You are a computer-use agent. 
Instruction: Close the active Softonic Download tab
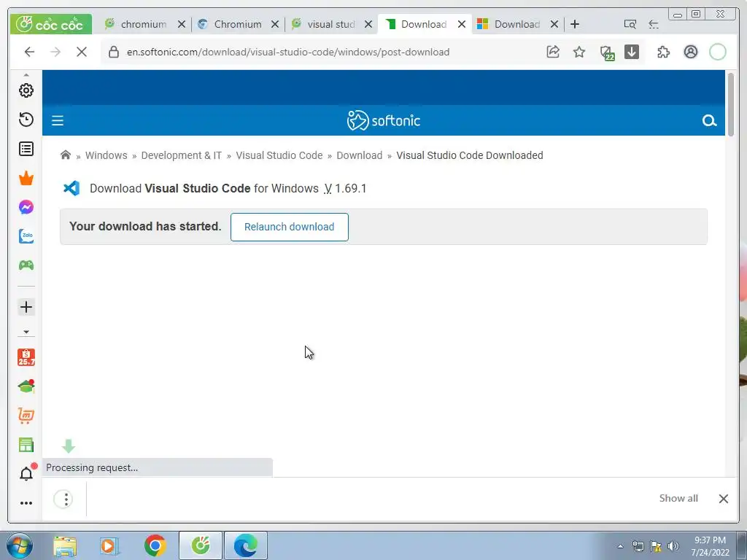462,24
